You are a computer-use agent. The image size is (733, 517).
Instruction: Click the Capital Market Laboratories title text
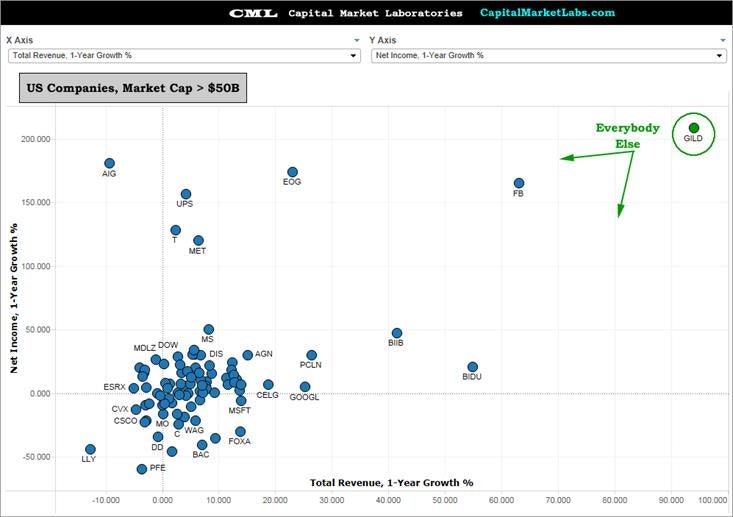click(375, 13)
